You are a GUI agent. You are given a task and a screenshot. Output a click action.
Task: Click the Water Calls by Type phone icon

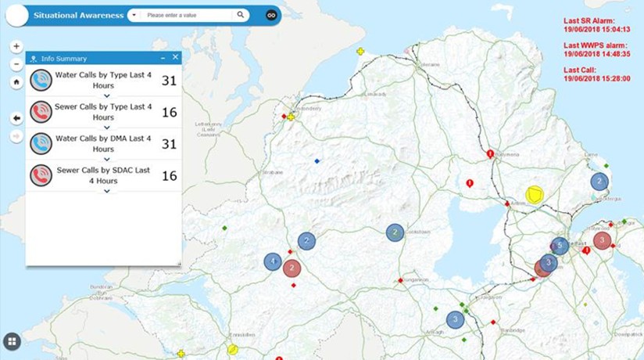click(x=41, y=80)
